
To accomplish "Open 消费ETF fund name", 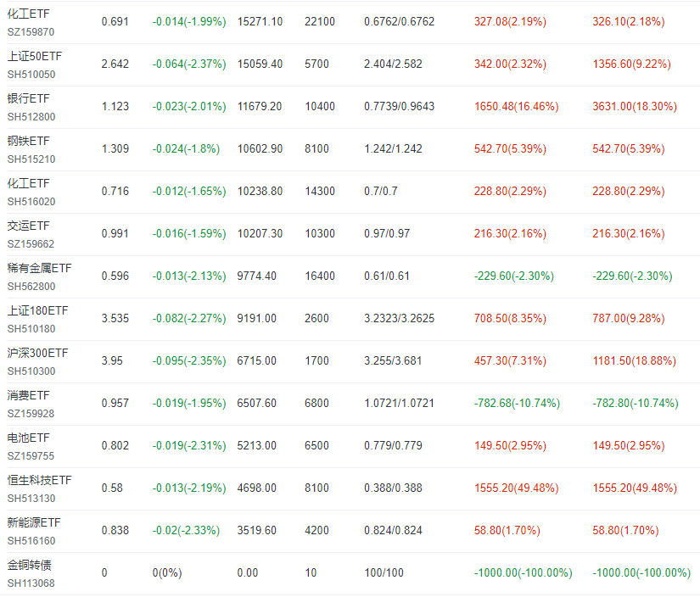I will (x=28, y=395).
